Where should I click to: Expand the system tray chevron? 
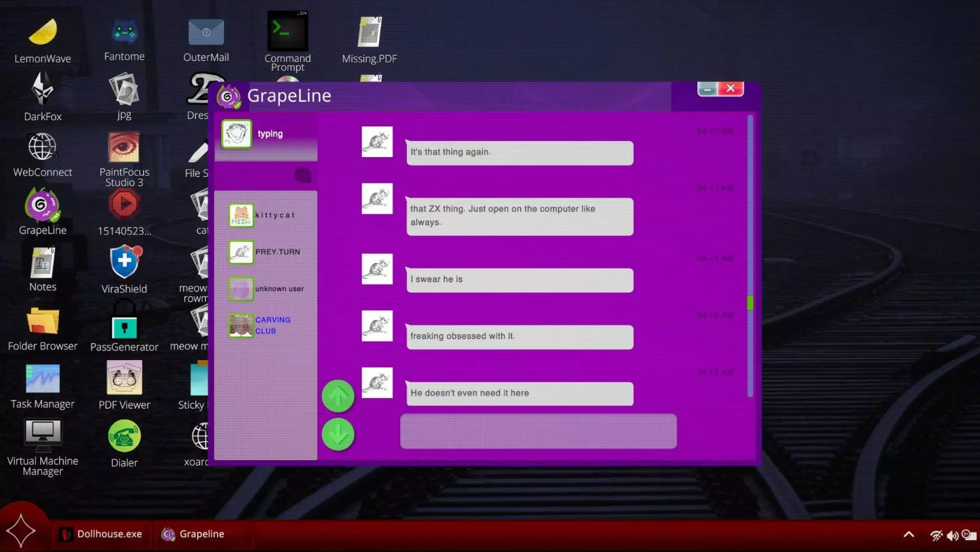(908, 534)
